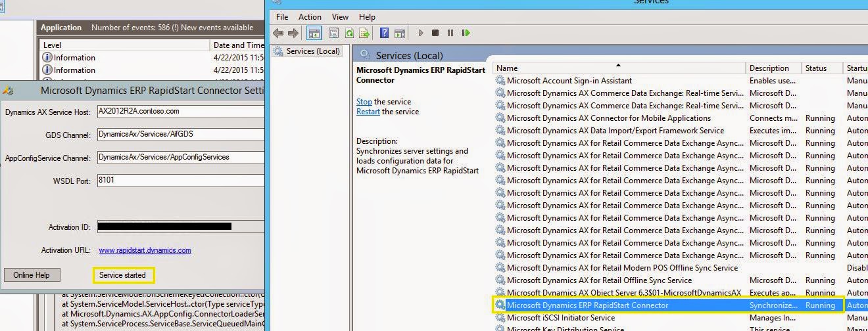This screenshot has width=868, height=331.
Task: Click the Forward arrow in Services toolbar
Action: click(293, 33)
